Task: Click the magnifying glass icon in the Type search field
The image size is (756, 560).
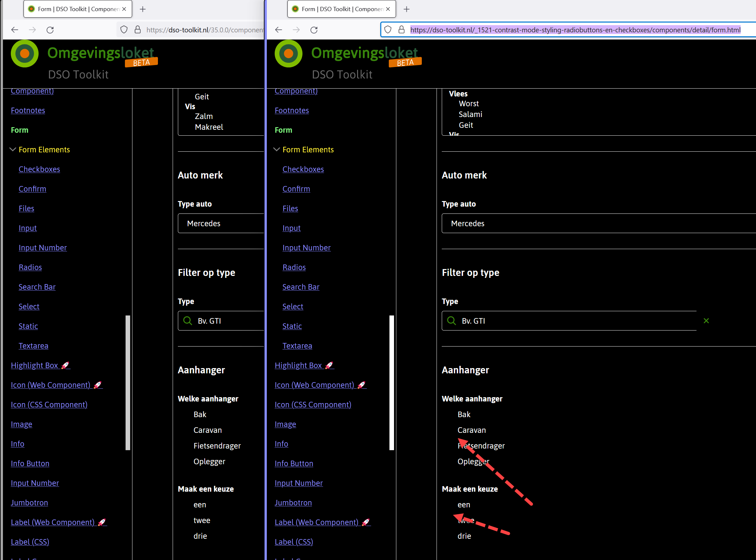Action: coord(451,321)
